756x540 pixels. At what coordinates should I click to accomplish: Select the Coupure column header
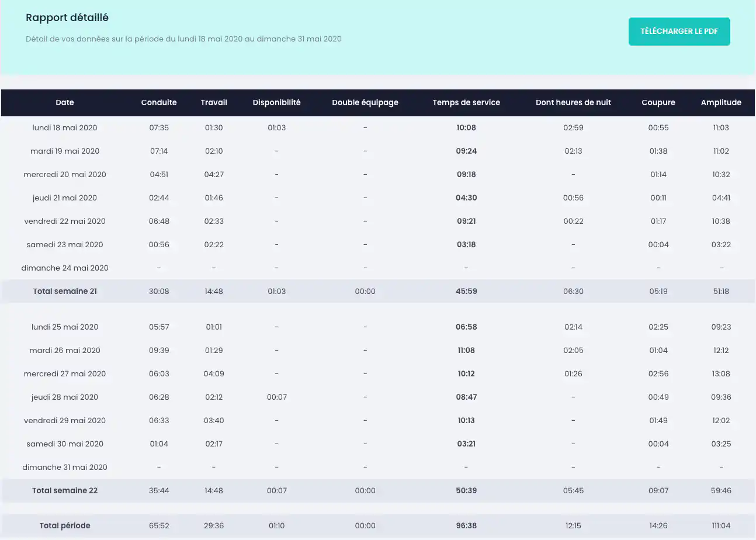coord(658,102)
